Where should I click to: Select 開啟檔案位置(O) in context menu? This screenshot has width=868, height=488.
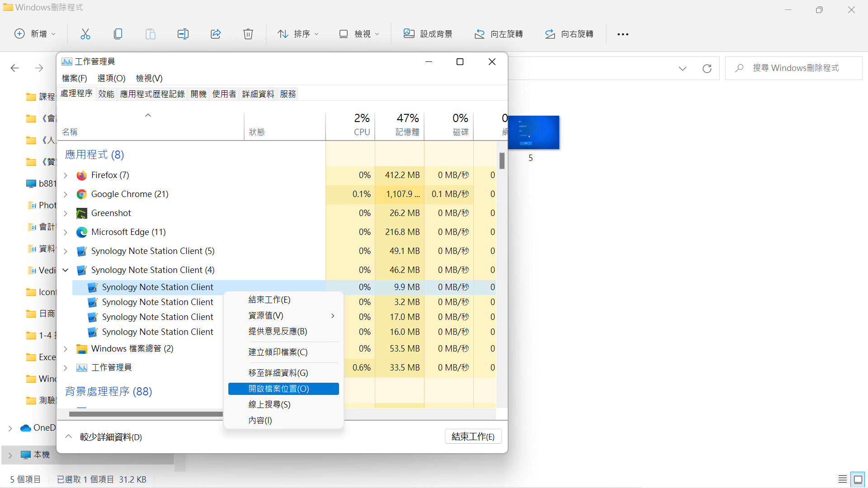point(283,389)
